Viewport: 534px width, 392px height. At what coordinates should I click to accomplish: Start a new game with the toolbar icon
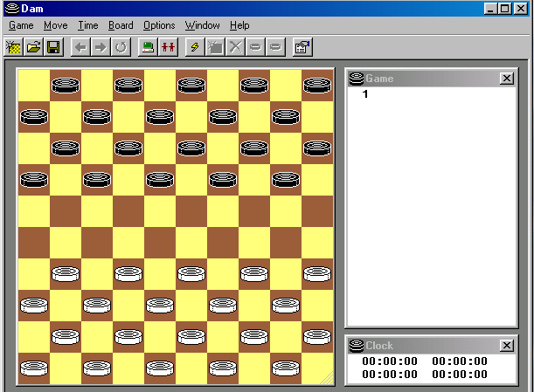pos(14,47)
